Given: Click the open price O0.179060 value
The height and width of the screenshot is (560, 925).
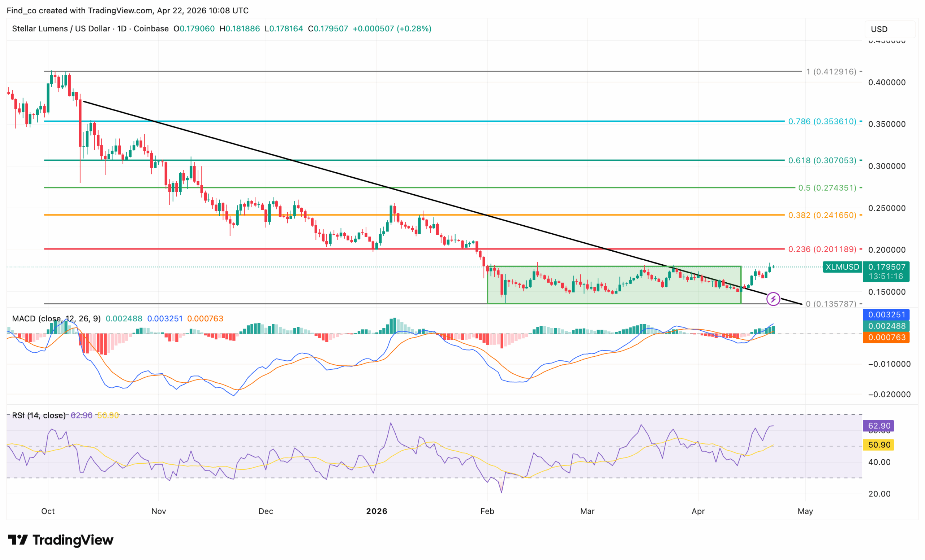Looking at the screenshot, I should click(x=194, y=29).
